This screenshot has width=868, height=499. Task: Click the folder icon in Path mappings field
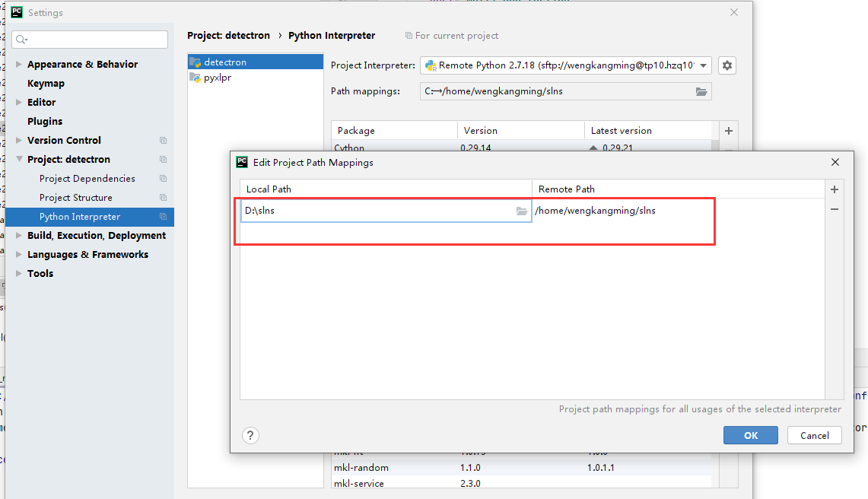701,91
